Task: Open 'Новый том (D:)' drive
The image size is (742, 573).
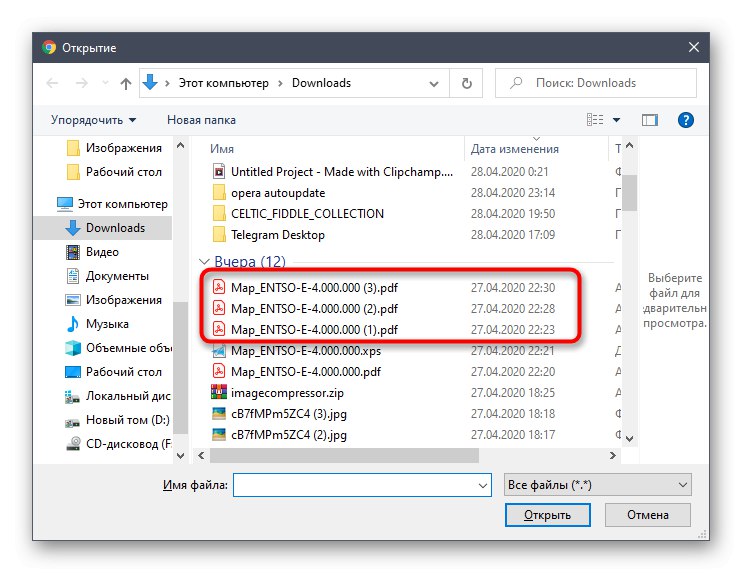Action: click(x=117, y=420)
